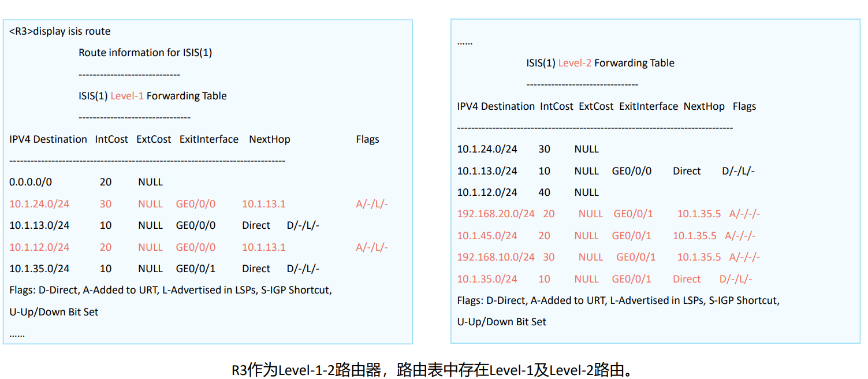Click flags "A/-/L/-" in Level-1 10.1.12.0/24 row
The image size is (868, 379).
[x=372, y=247]
